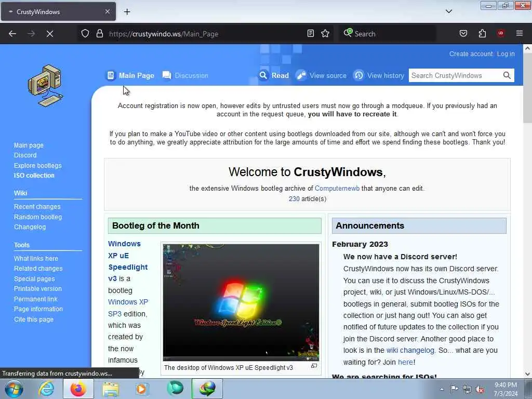The width and height of the screenshot is (532, 399).
Task: Click the page scrollbar up arrow
Action: pos(527,48)
